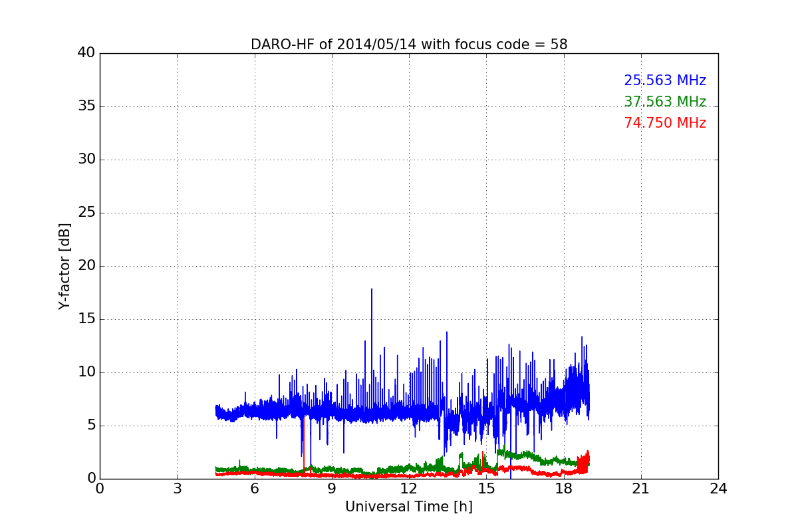Click the x-axis tick label 6

(x=254, y=488)
